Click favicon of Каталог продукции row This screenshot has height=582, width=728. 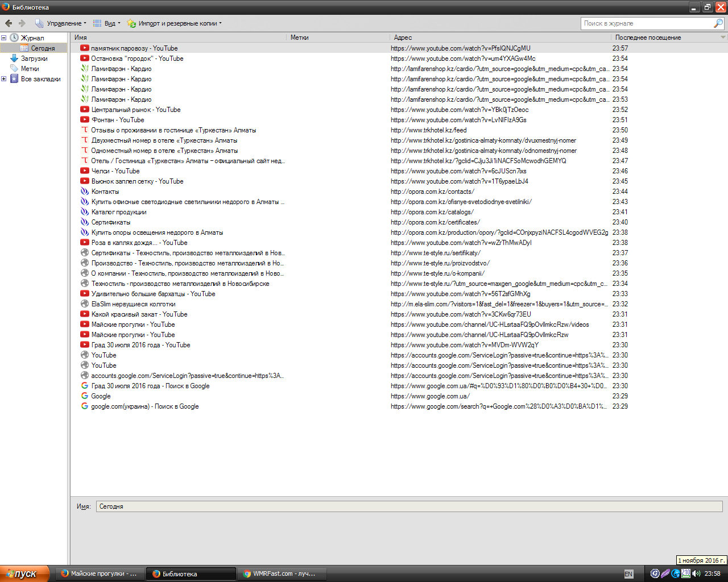85,212
